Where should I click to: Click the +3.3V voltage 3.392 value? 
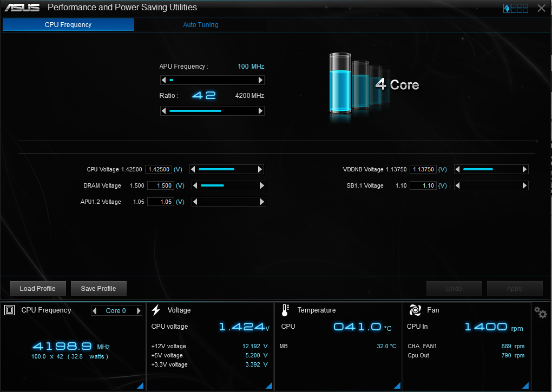(x=257, y=364)
